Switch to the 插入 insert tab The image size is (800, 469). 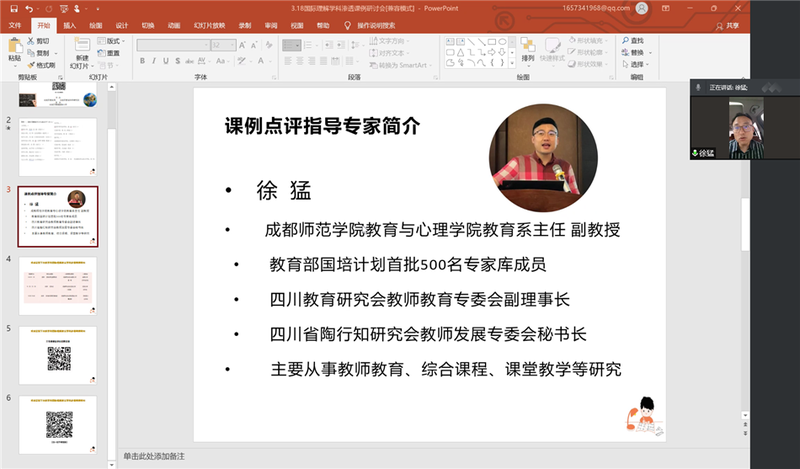tap(69, 25)
